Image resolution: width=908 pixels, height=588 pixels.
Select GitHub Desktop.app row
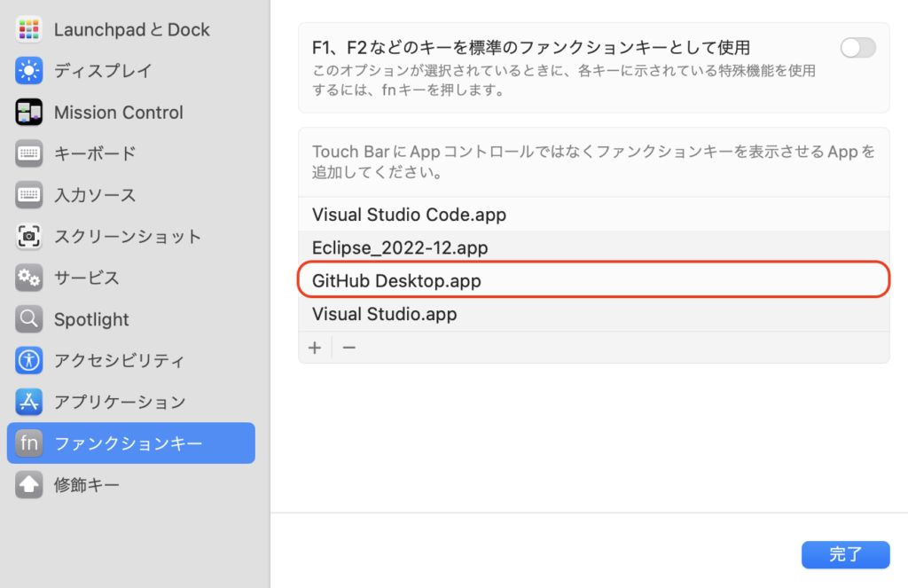(x=396, y=280)
